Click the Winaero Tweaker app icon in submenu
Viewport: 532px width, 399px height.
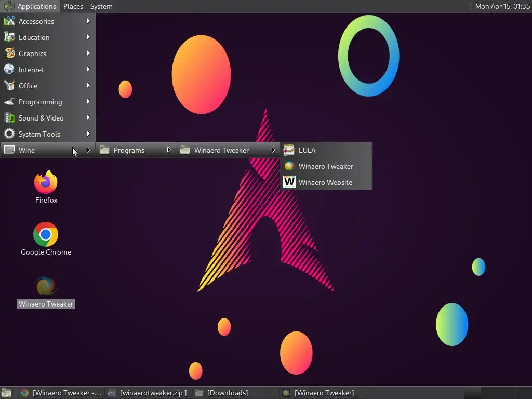tap(289, 166)
